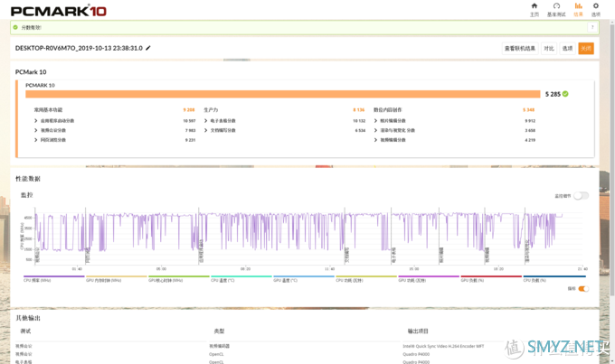Click the Essentials (常用基本功能) group heading
The image size is (615, 364).
point(48,110)
